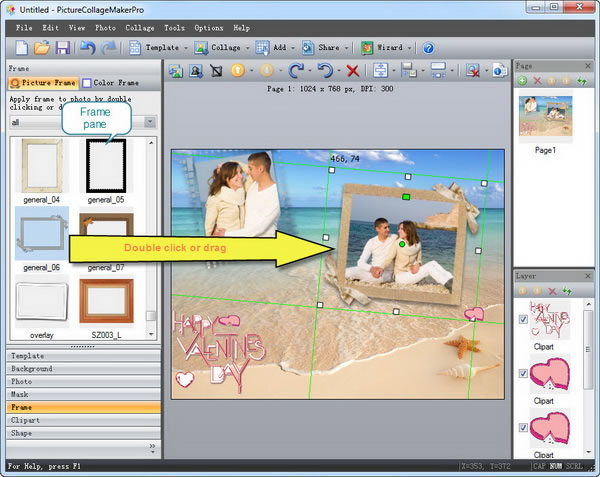Launch the Wizard toolbar icon
The width and height of the screenshot is (600, 477).
click(367, 48)
